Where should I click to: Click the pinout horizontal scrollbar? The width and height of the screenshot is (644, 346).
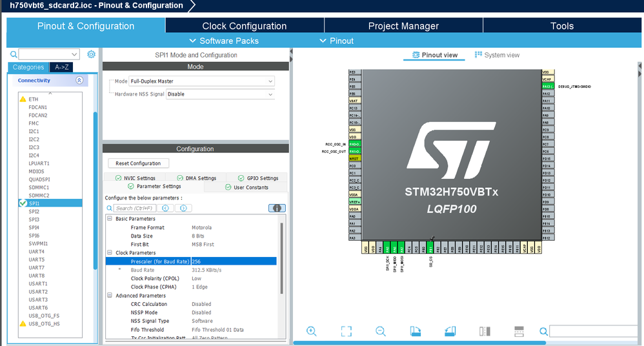(x=419, y=342)
